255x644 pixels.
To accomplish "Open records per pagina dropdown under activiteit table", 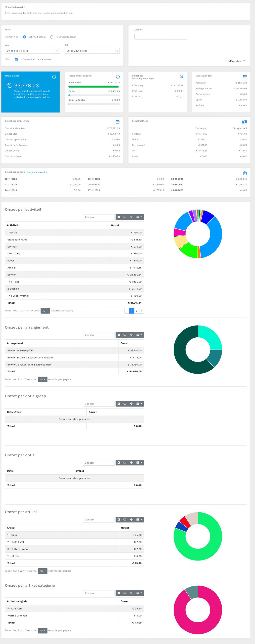I will pos(45,311).
